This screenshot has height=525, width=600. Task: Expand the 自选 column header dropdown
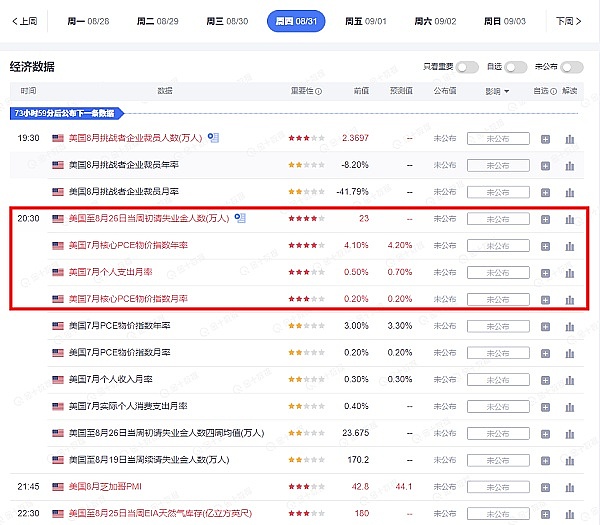(545, 91)
